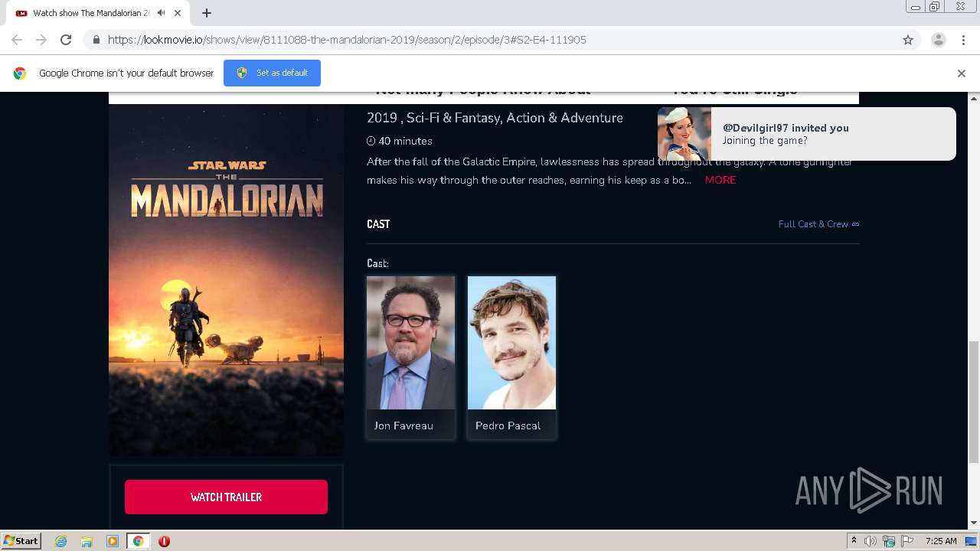Click the Devilgirl97 avatar picture
This screenshot has width=980, height=551.
[684, 134]
